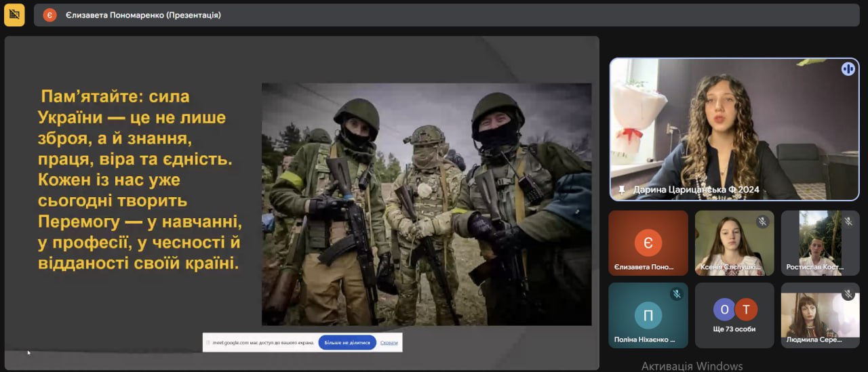Click the yellow presentation icon in top-left corner
The image size is (868, 372).
(x=14, y=14)
